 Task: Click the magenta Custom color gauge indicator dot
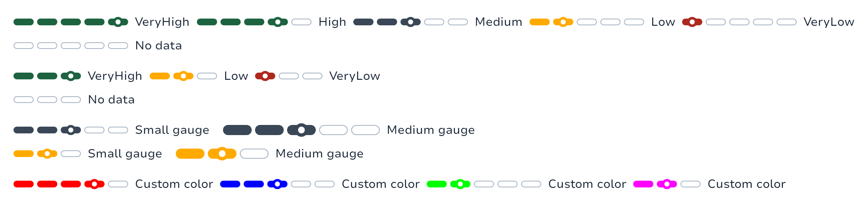pos(667,184)
